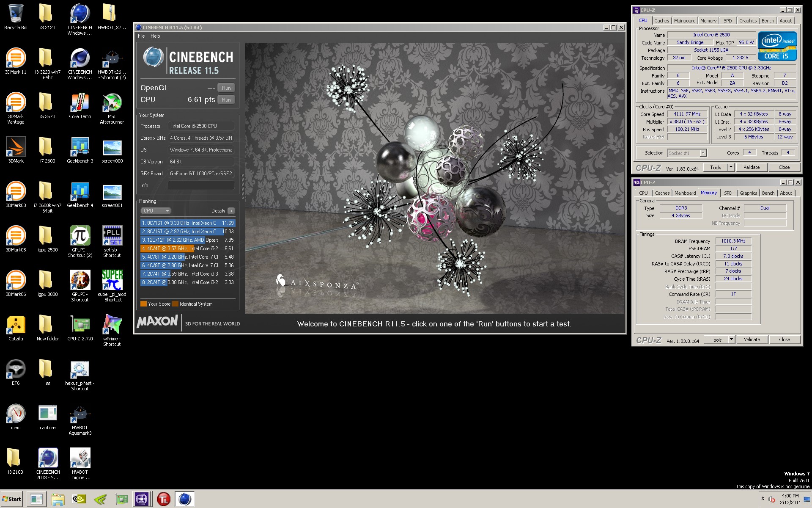
Task: Launch 3DMark Vantage from desktop
Action: click(x=16, y=108)
